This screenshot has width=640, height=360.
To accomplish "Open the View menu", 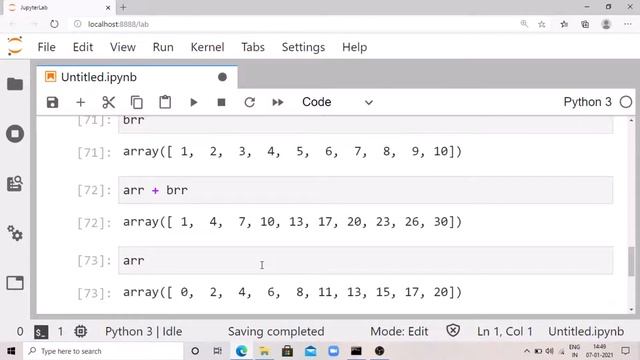I will (x=122, y=47).
